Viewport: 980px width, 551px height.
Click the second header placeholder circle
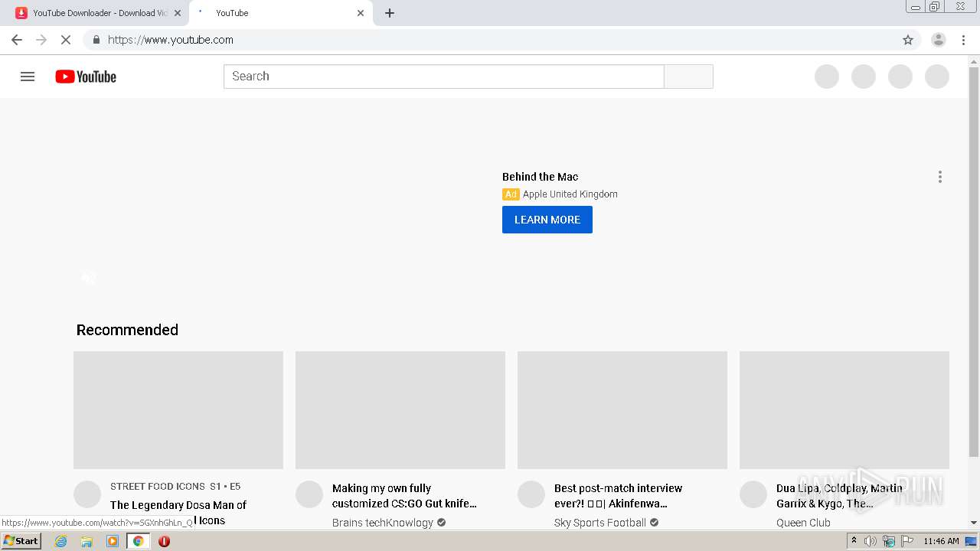pos(864,77)
